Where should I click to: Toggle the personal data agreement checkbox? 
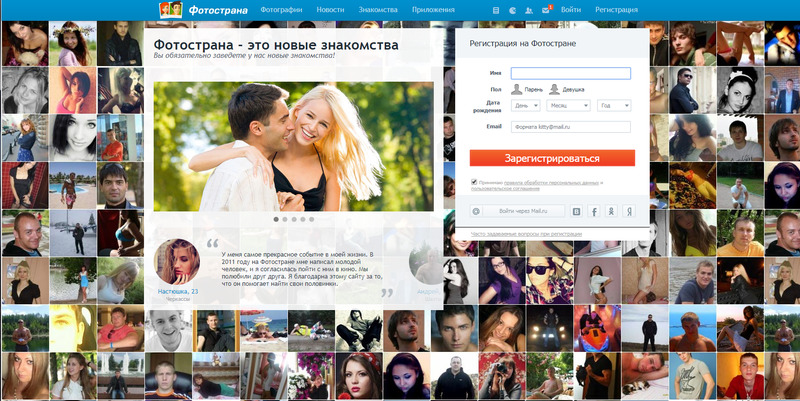point(474,182)
